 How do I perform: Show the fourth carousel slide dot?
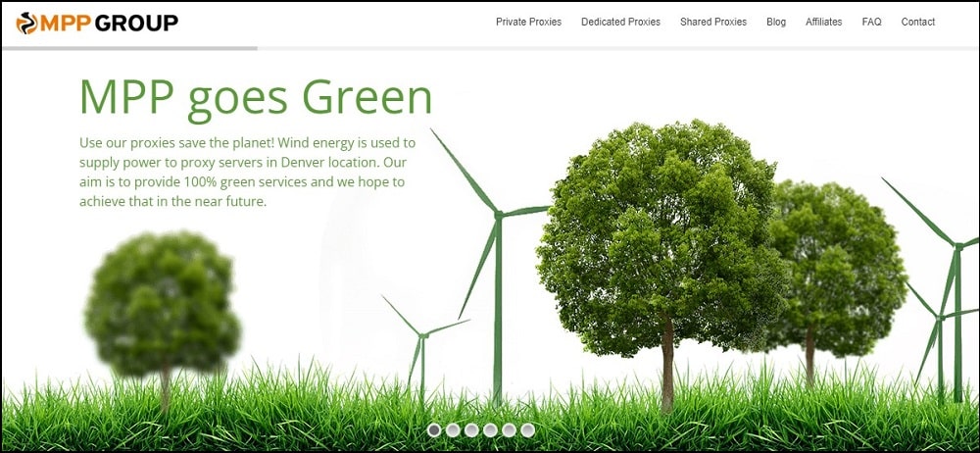[490, 429]
